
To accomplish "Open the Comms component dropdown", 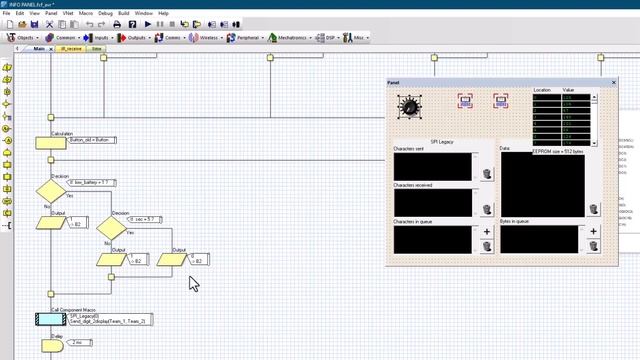I will tap(170, 38).
